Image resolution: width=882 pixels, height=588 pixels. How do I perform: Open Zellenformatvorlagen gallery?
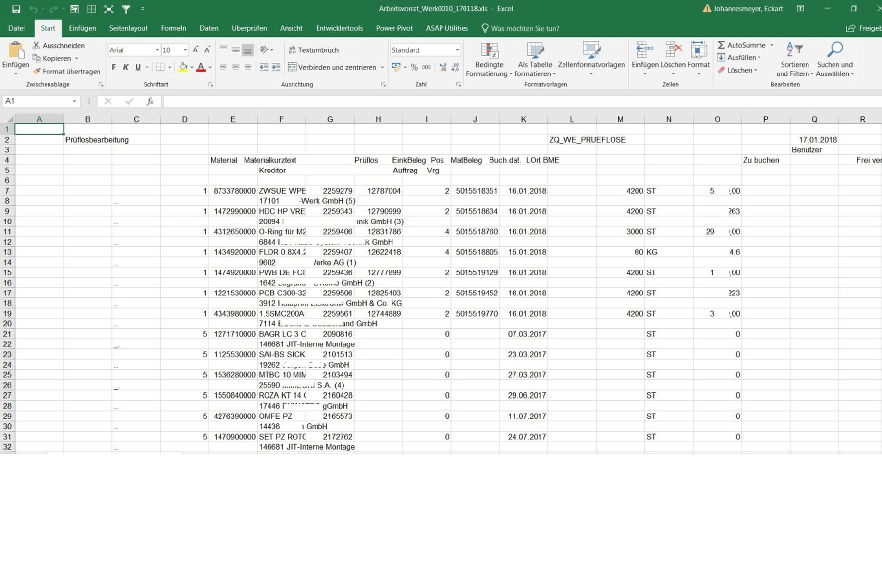pyautogui.click(x=591, y=59)
